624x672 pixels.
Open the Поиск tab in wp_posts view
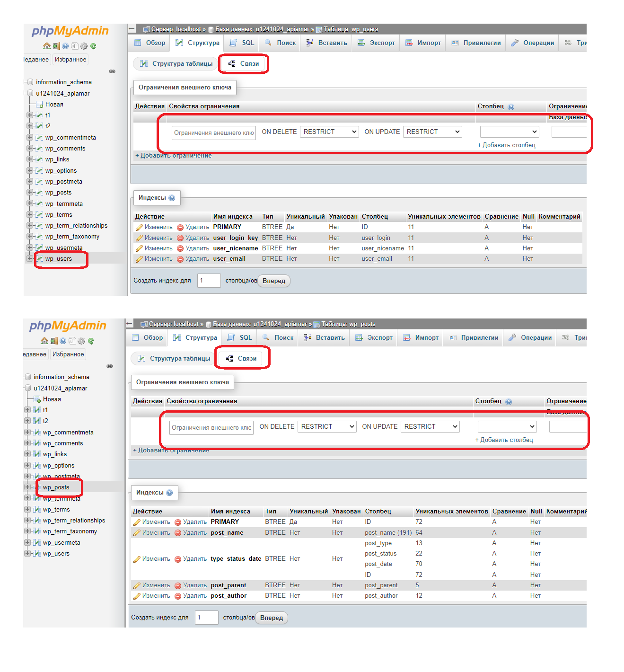(x=278, y=338)
